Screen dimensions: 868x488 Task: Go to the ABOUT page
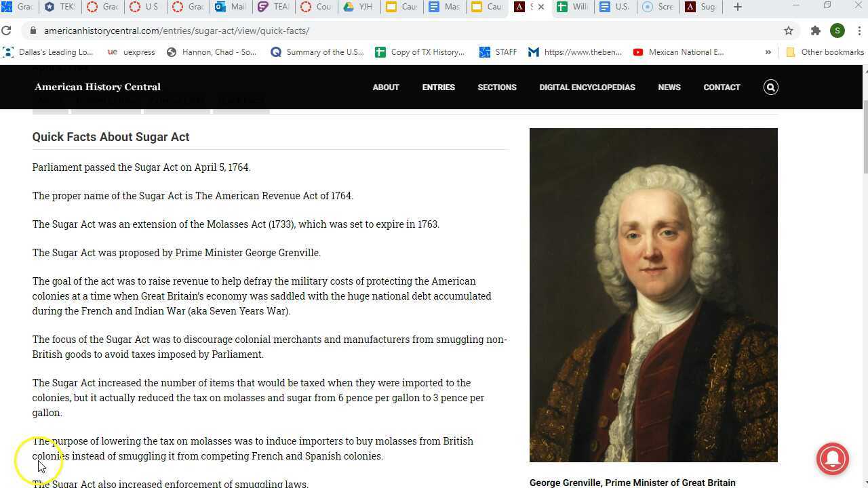[x=385, y=87]
